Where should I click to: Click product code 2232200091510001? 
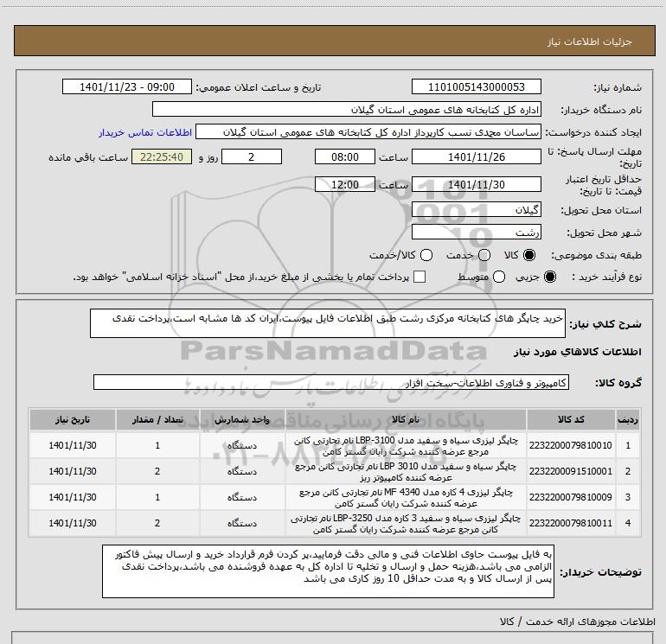click(571, 471)
